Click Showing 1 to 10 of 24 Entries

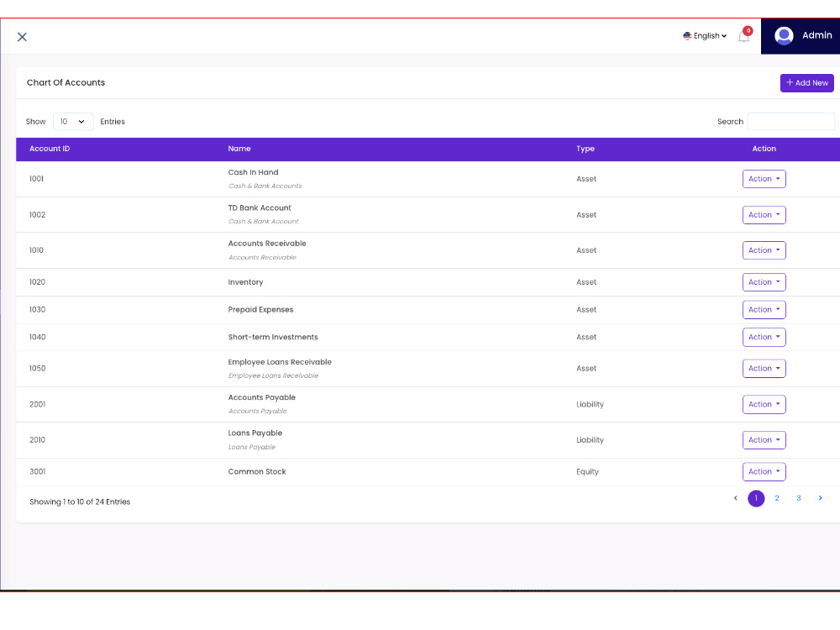pos(80,502)
